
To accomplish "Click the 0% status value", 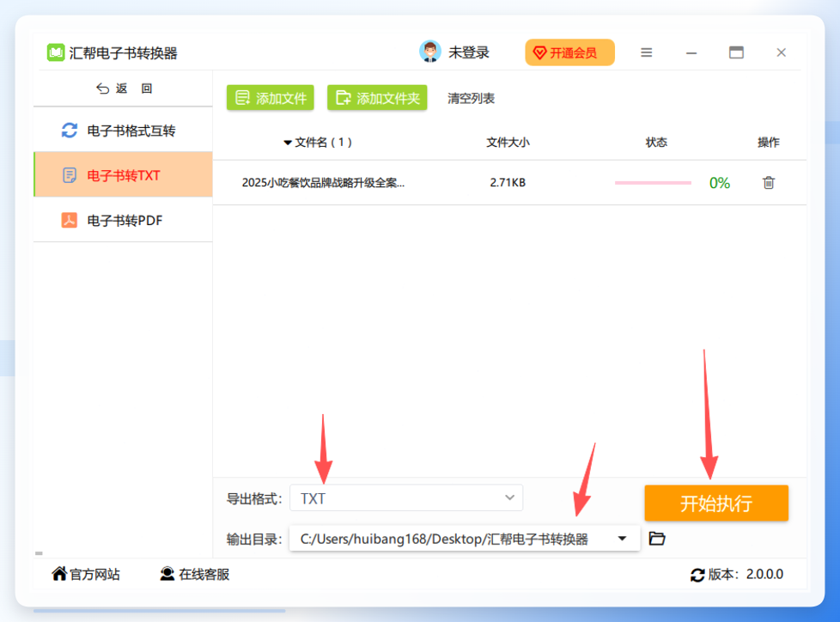I will [x=720, y=183].
